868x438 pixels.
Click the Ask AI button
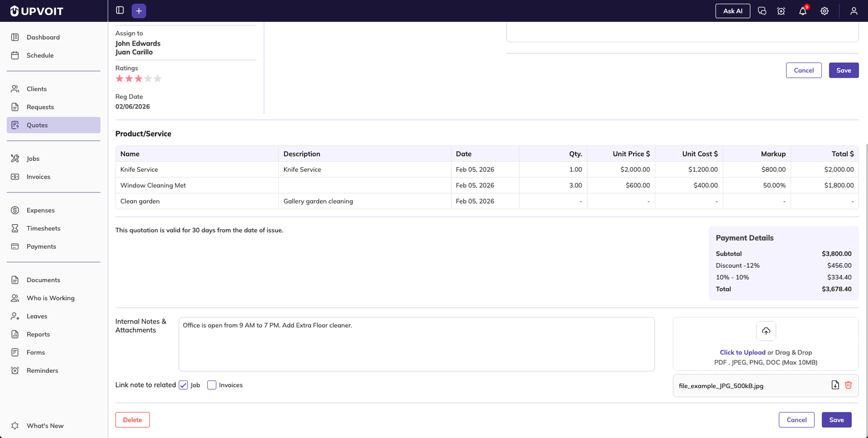pyautogui.click(x=732, y=11)
